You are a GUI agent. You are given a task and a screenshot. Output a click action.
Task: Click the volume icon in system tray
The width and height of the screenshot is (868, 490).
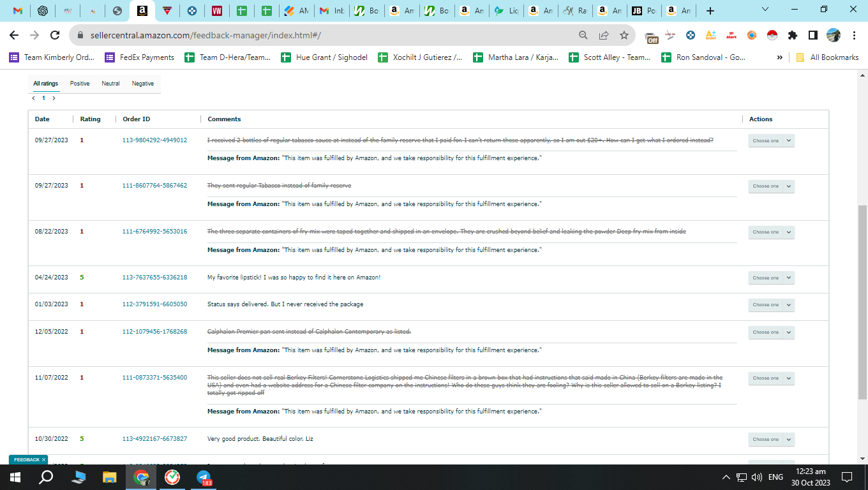coord(757,477)
